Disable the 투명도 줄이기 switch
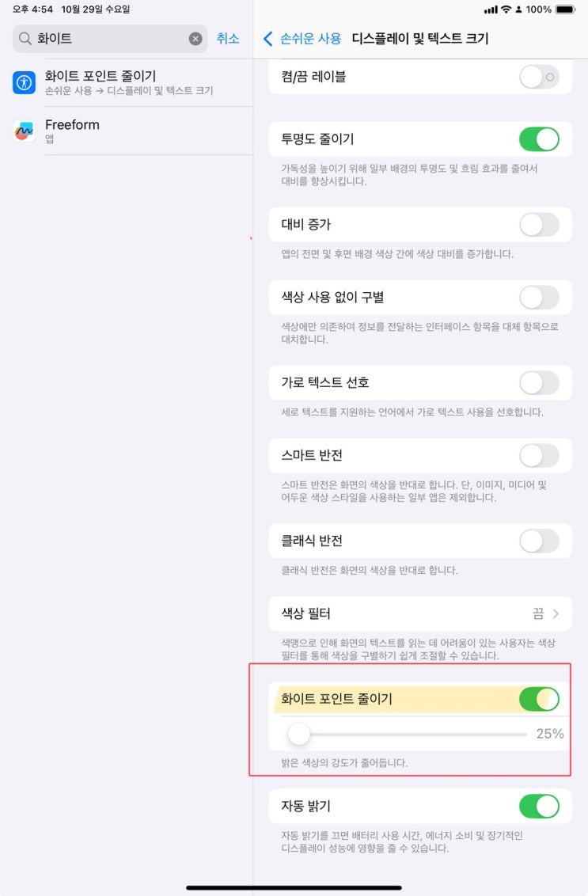This screenshot has height=896, width=588. click(x=539, y=139)
